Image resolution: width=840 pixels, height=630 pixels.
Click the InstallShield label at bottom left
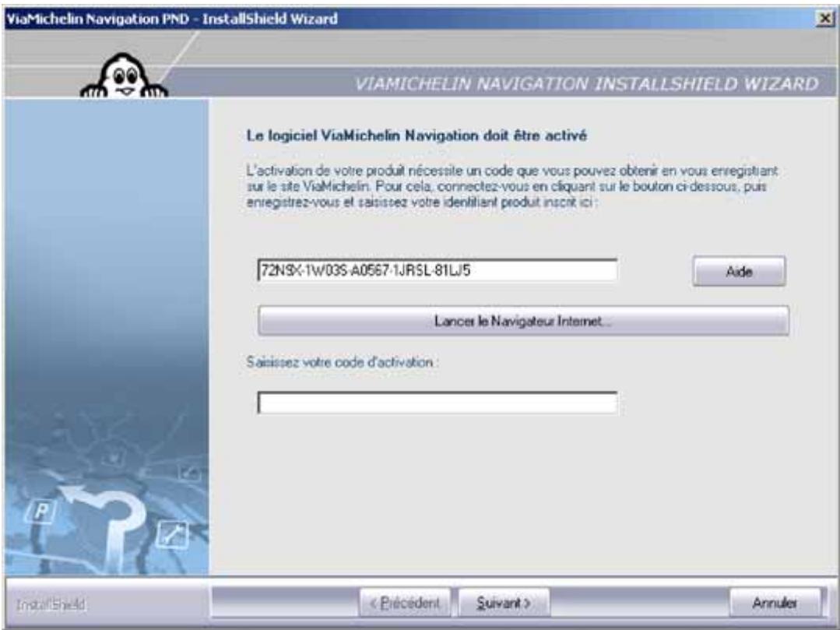click(51, 604)
